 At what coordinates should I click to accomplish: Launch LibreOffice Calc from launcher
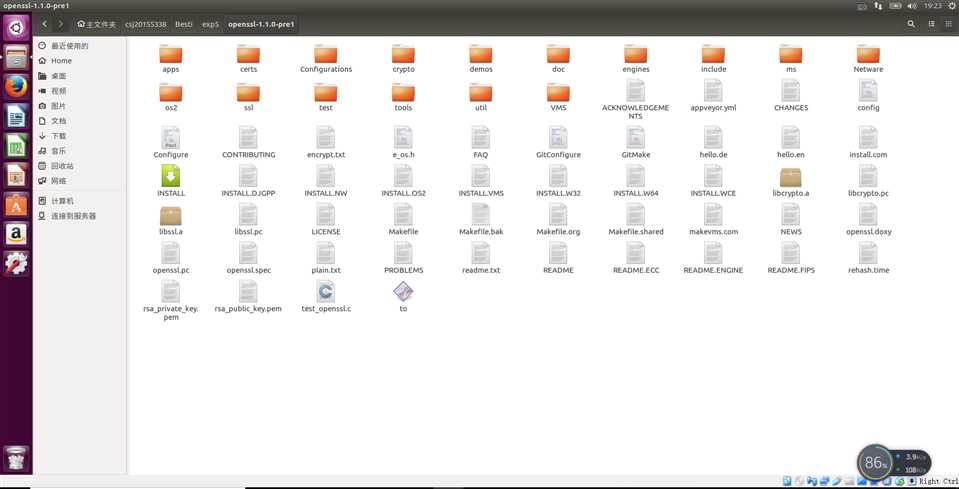point(17,145)
